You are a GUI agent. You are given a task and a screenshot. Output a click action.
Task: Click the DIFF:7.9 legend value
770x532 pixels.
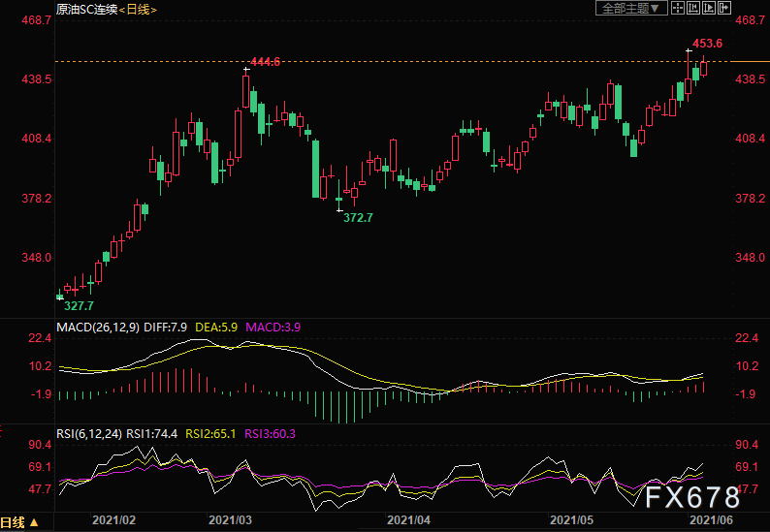click(x=167, y=328)
